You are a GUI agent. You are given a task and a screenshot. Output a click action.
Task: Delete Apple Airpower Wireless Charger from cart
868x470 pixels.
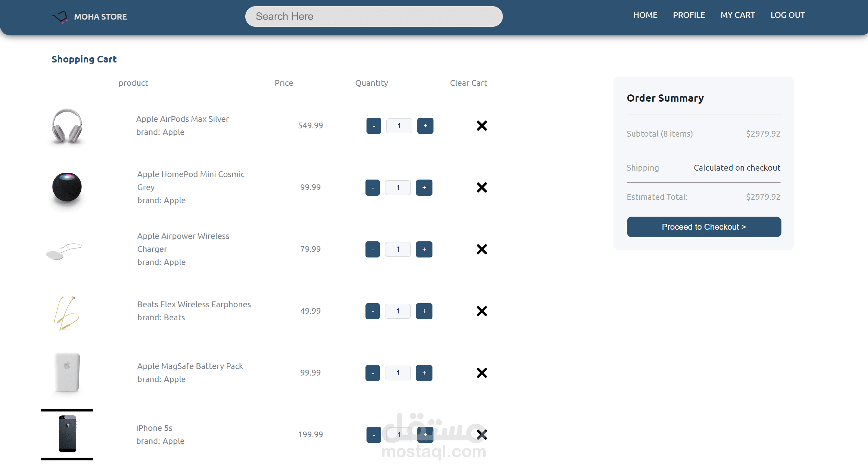tap(482, 249)
